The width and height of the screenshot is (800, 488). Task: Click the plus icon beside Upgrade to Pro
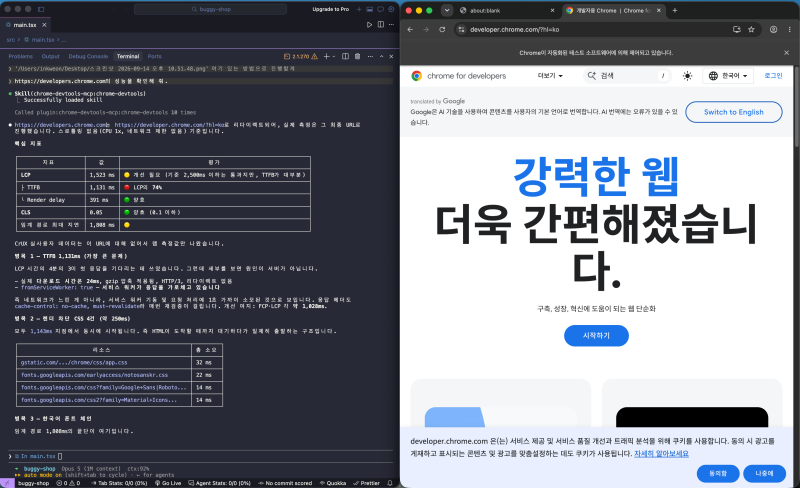tap(359, 9)
